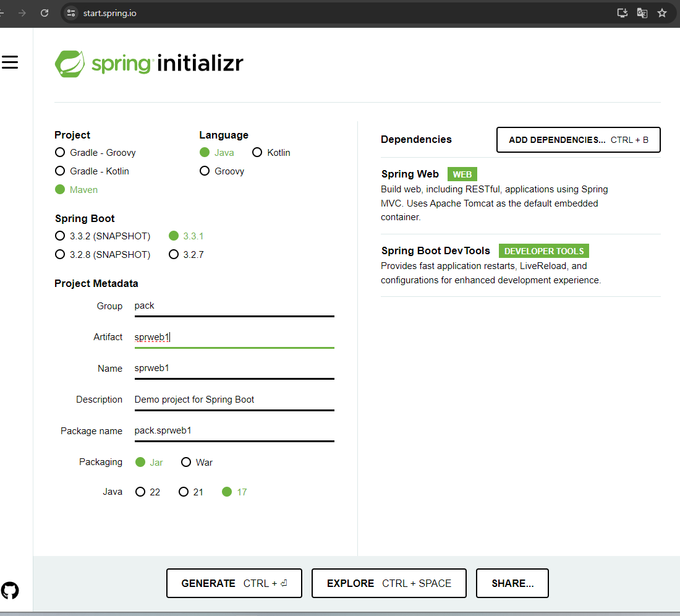Click the Generate button

coord(234,583)
